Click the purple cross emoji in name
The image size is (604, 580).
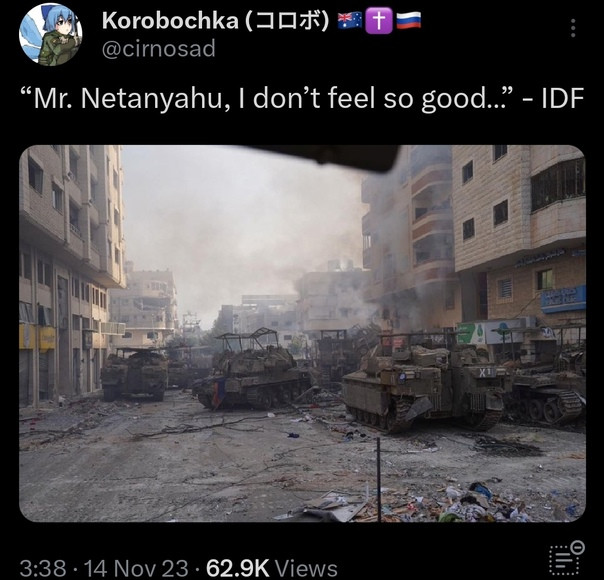(379, 21)
